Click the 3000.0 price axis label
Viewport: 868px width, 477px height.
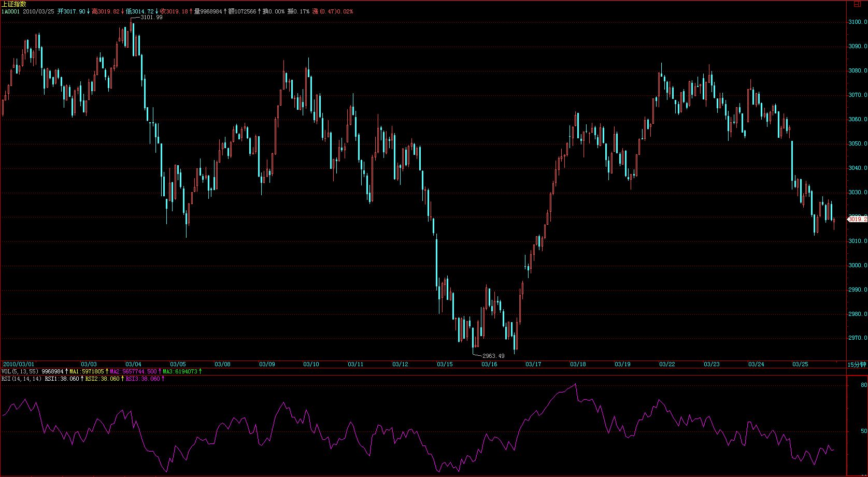[x=858, y=266]
